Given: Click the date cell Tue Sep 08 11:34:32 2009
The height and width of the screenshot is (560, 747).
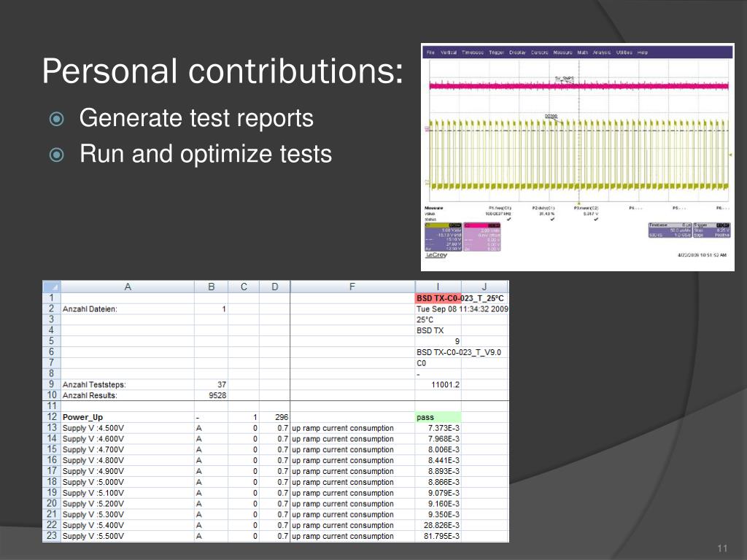Looking at the screenshot, I should tap(462, 309).
